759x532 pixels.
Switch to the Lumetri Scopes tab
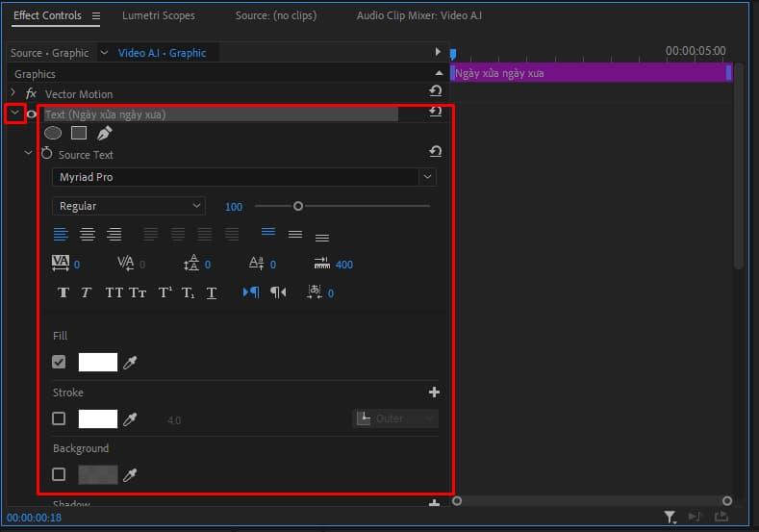159,15
